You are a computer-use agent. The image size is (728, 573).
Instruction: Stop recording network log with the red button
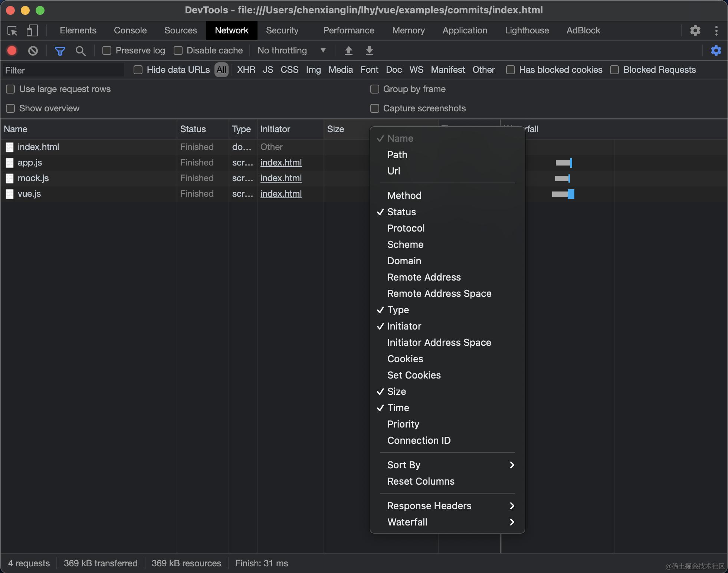pyautogui.click(x=12, y=50)
